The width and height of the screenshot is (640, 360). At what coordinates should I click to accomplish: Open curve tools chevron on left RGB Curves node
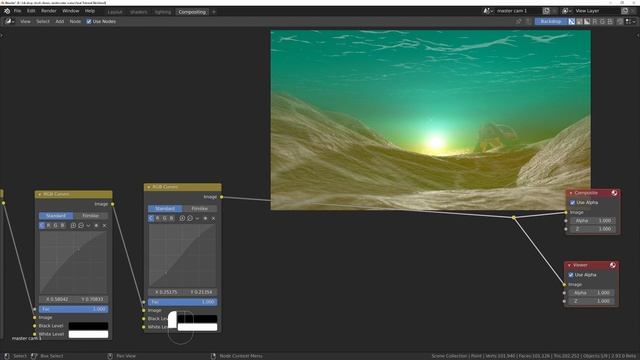[88, 225]
